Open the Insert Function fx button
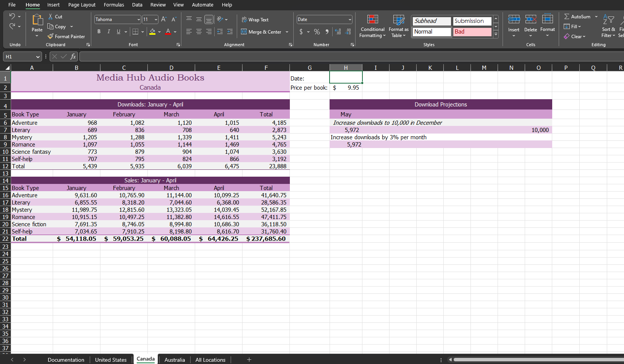624x364 pixels. click(x=73, y=56)
